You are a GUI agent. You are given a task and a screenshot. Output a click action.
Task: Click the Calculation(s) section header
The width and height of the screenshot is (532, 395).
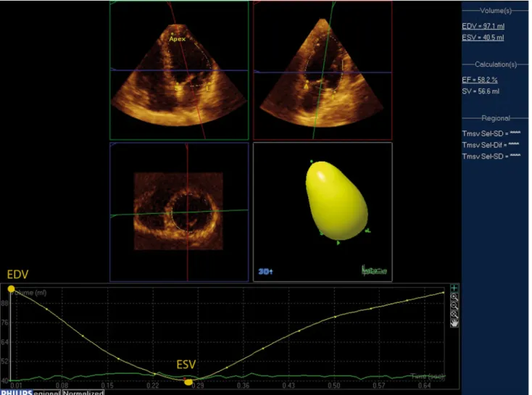tap(496, 65)
